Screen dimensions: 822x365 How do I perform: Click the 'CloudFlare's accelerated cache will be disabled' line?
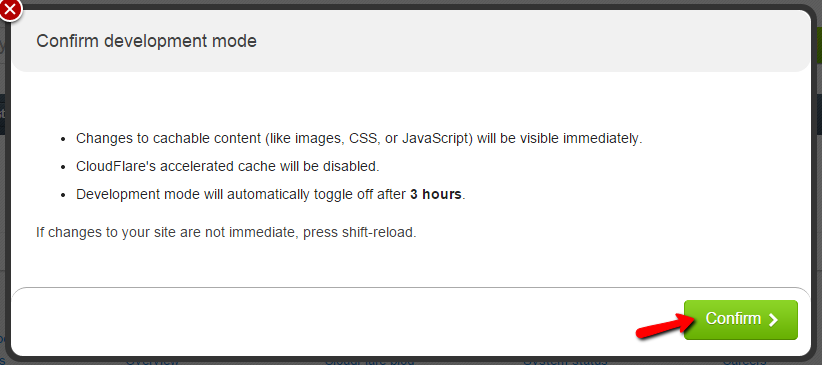coord(228,167)
